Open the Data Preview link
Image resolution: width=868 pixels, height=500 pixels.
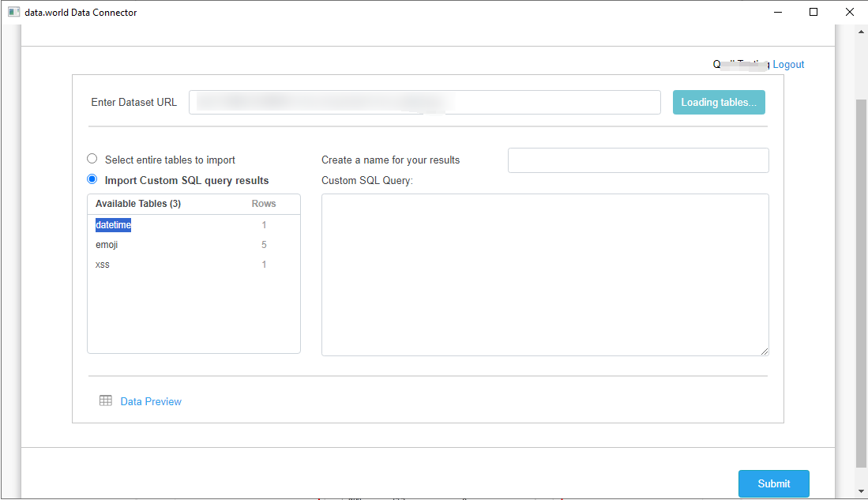151,401
